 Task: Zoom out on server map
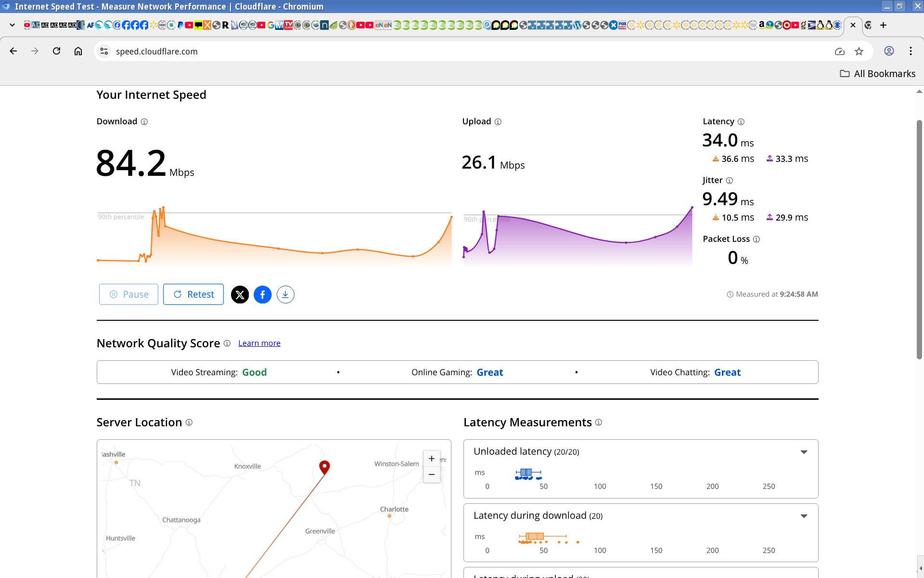pos(432,474)
